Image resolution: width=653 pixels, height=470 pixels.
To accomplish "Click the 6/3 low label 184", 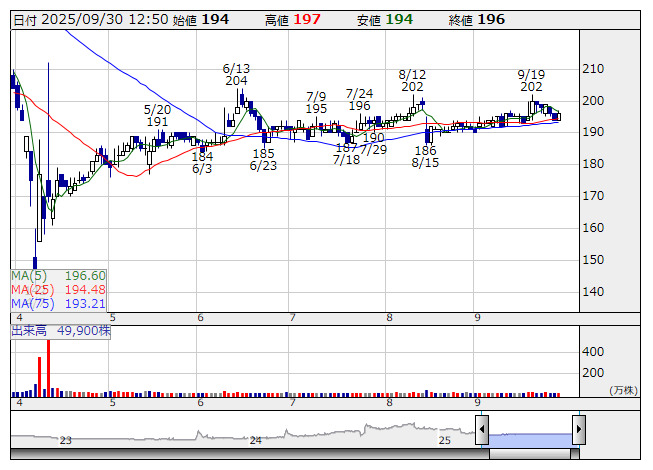I will pos(202,157).
